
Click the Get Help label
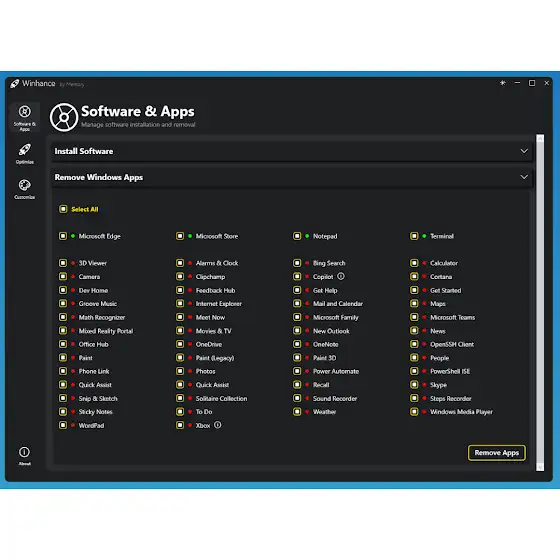[325, 290]
